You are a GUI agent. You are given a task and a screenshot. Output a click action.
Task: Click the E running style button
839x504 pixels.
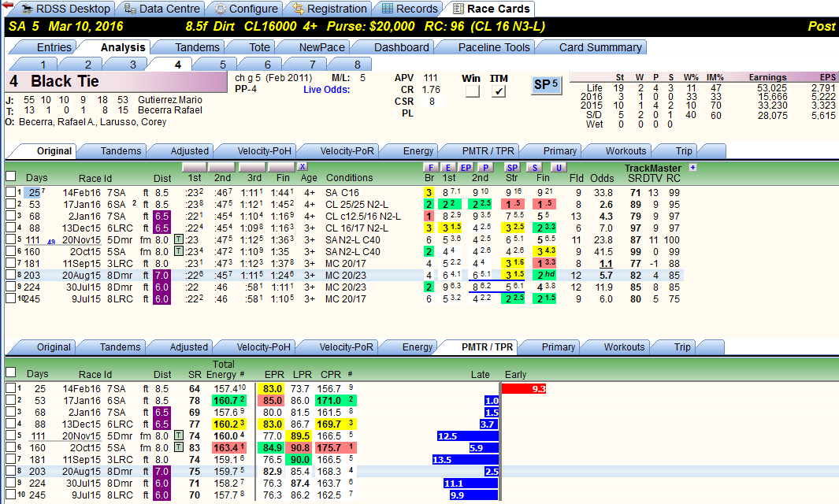point(447,168)
